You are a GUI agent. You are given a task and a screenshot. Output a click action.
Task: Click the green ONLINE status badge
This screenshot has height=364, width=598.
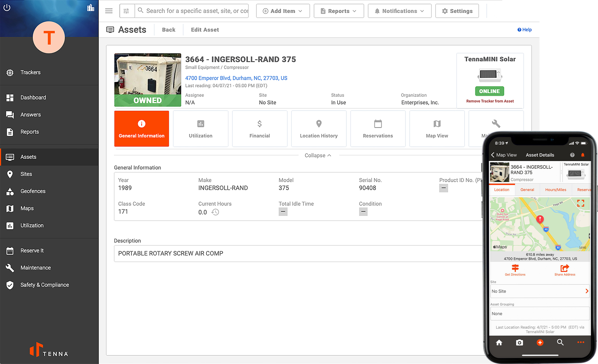point(490,91)
